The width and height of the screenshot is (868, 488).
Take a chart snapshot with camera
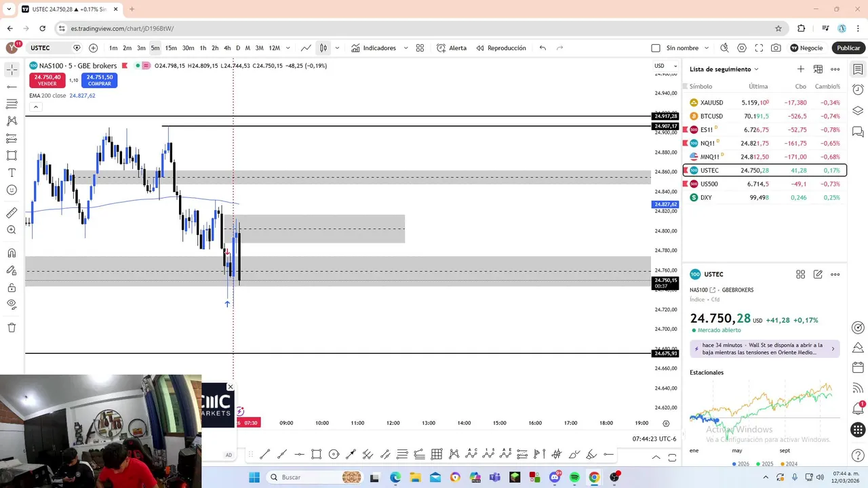pos(776,48)
